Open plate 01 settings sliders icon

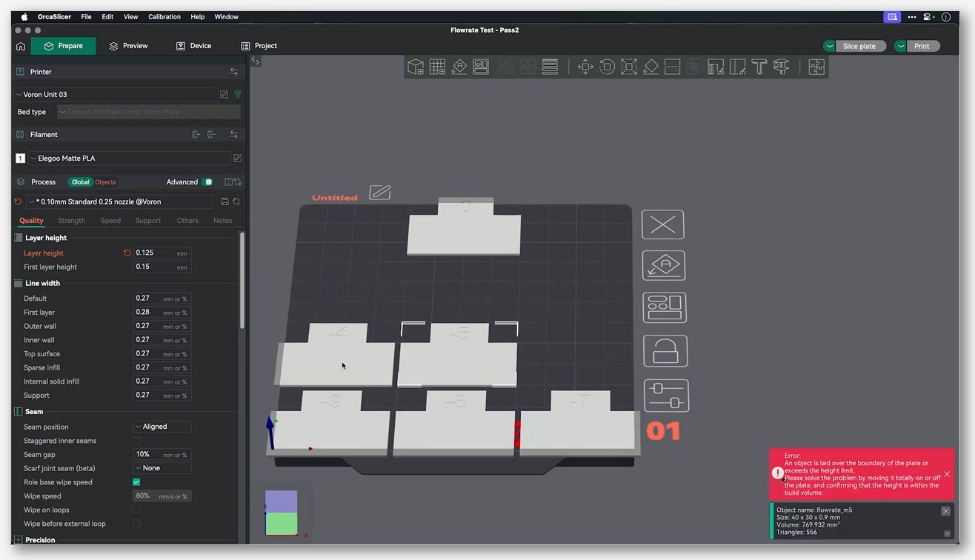[x=667, y=395]
